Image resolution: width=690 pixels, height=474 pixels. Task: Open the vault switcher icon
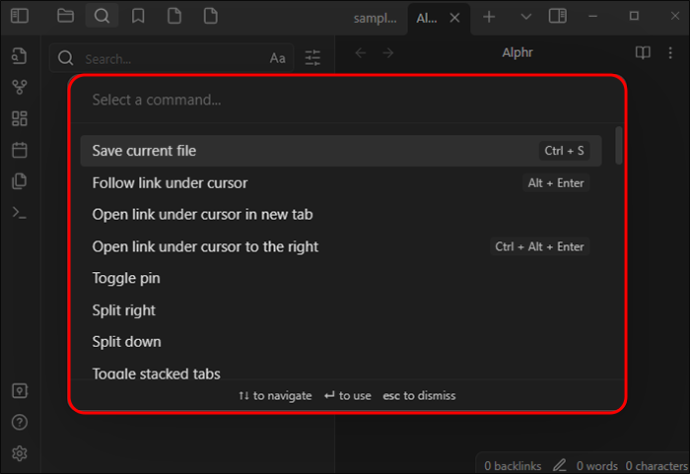19,390
